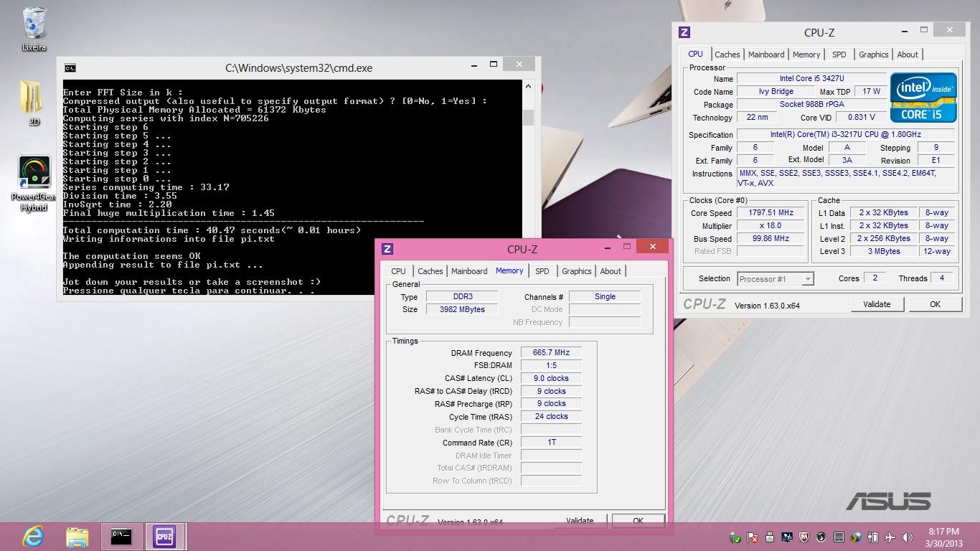Click Core Speed value 1797.51 MHz
This screenshot has width=980, height=551.
[772, 213]
